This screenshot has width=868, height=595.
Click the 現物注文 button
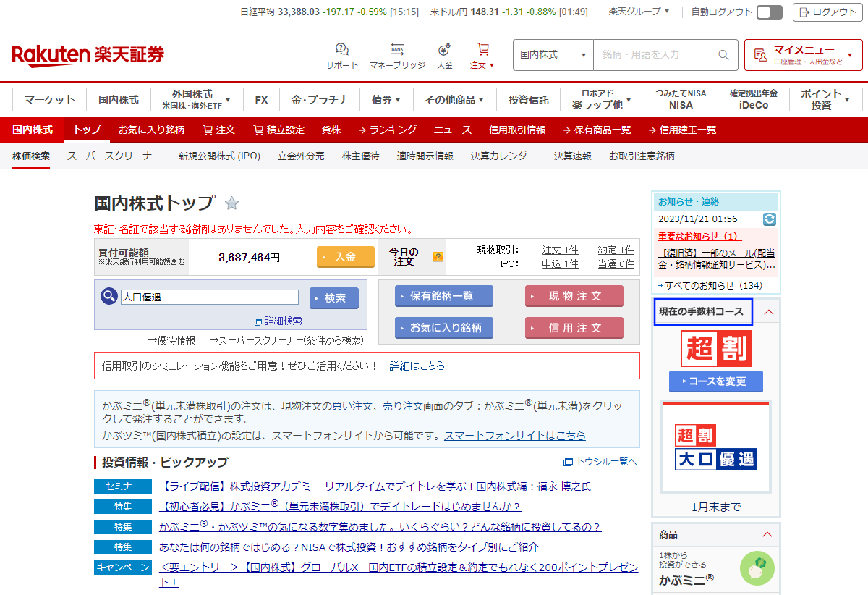coord(574,296)
